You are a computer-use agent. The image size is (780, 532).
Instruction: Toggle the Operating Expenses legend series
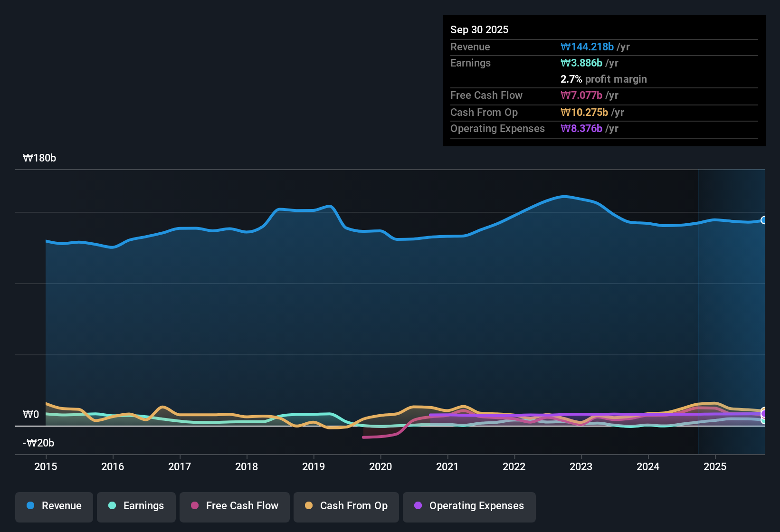pyautogui.click(x=469, y=506)
